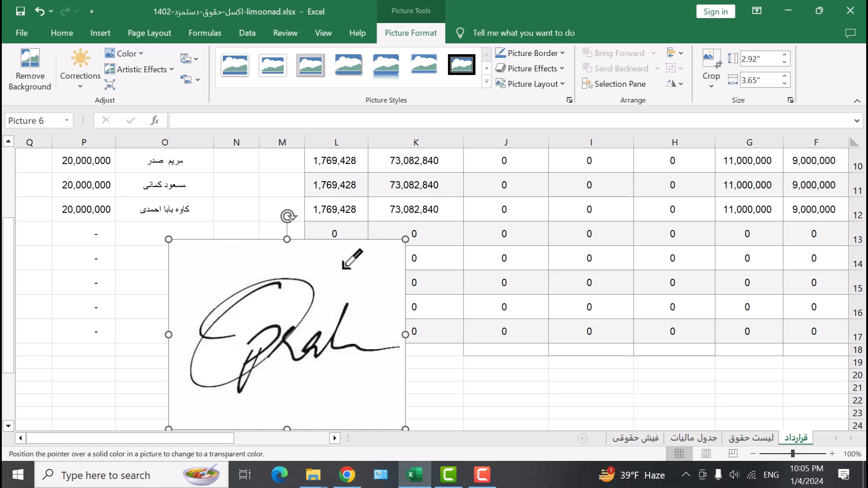Click the vertical scroll down arrow

pos(8,426)
